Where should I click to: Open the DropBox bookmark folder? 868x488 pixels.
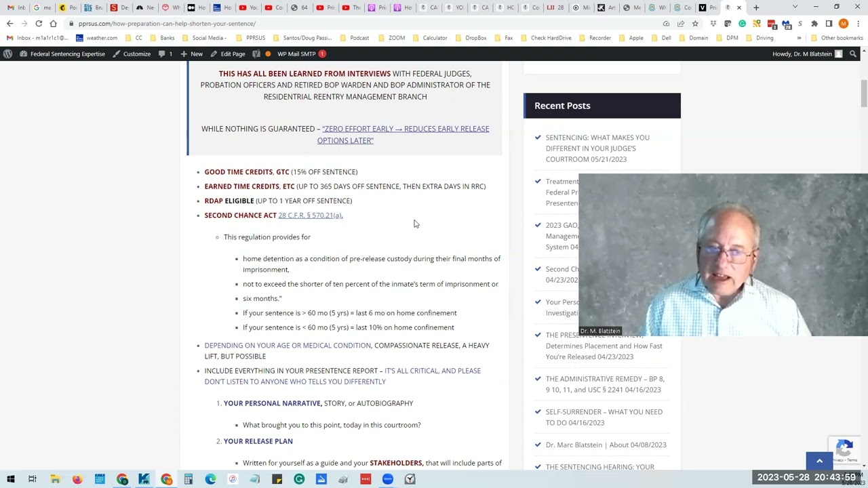tap(471, 38)
